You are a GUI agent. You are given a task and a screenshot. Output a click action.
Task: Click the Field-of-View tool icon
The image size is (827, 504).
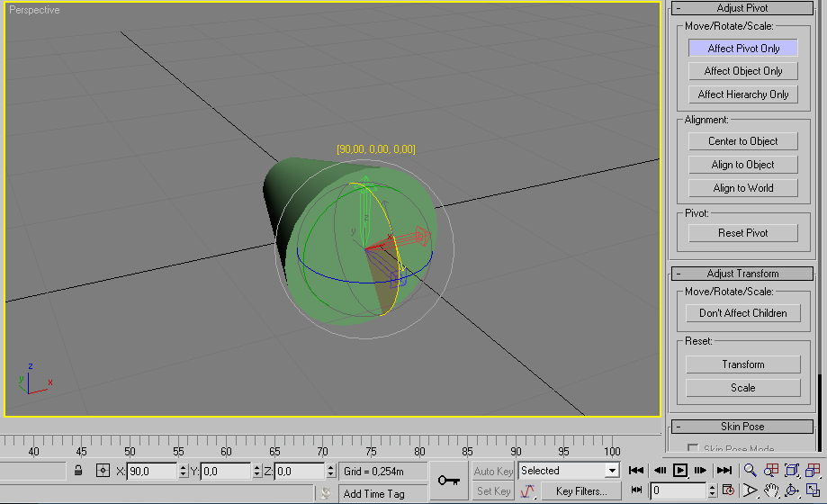751,490
